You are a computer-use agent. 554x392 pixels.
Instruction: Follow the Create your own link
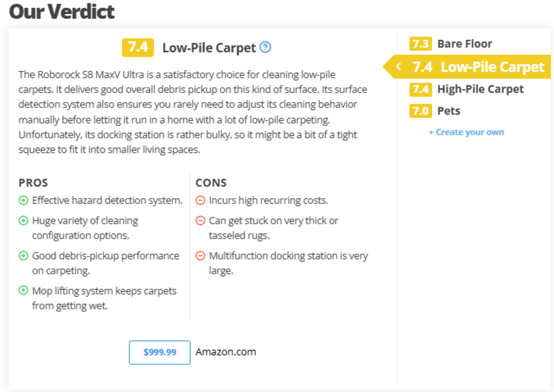(x=466, y=132)
